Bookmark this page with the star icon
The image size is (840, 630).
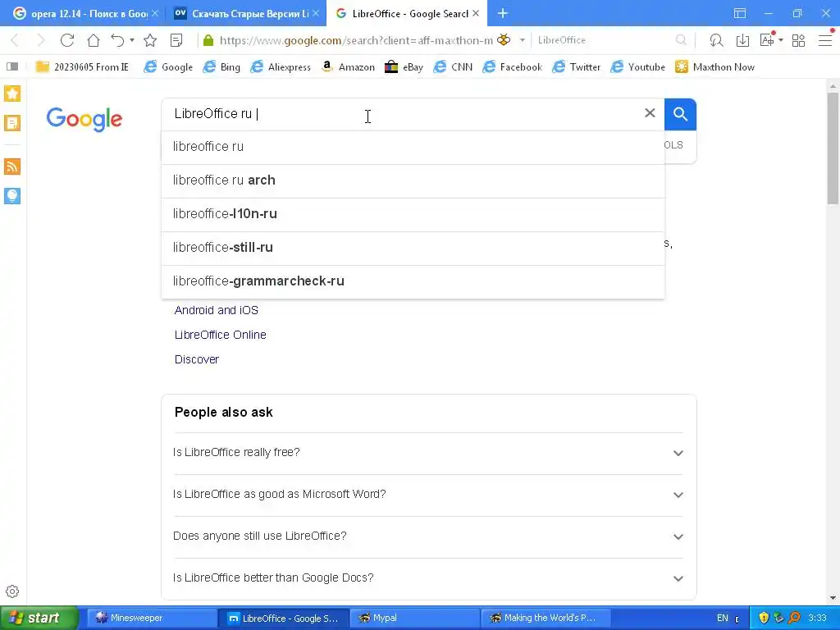point(150,40)
